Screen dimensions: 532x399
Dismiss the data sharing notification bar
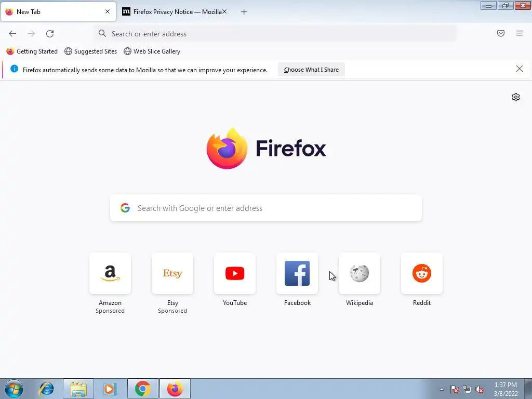pos(520,69)
